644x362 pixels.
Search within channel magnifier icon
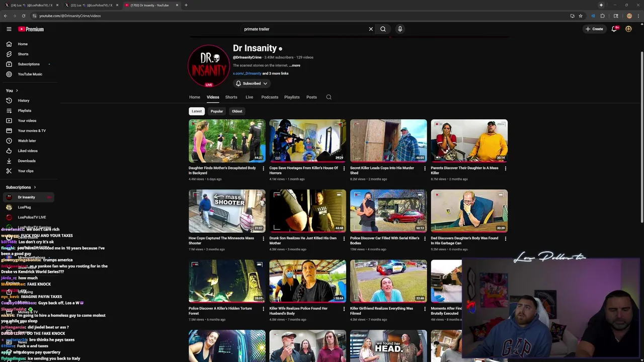point(329,97)
